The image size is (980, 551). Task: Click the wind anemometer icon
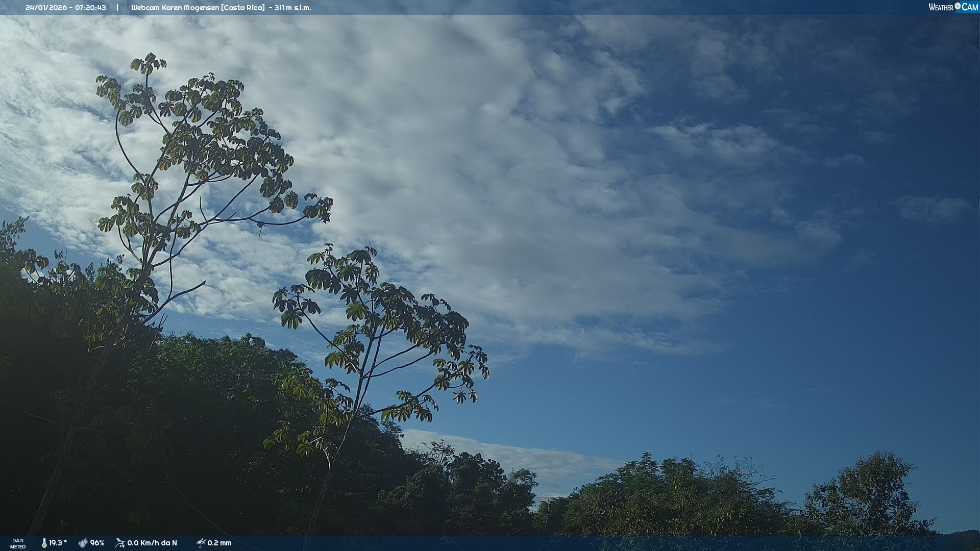[120, 543]
